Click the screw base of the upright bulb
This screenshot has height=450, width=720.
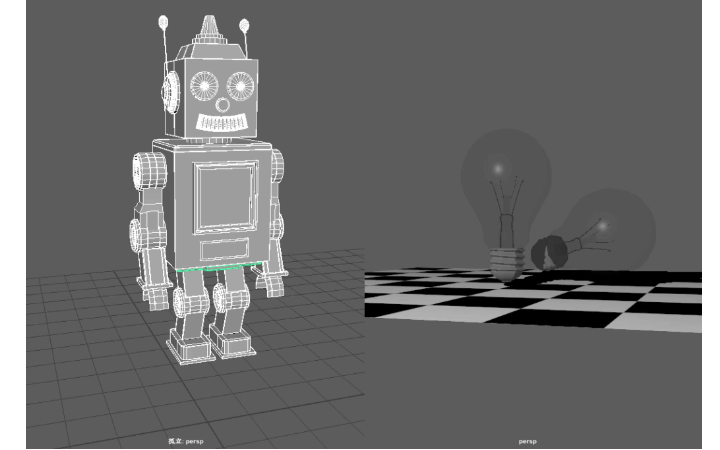click(509, 262)
